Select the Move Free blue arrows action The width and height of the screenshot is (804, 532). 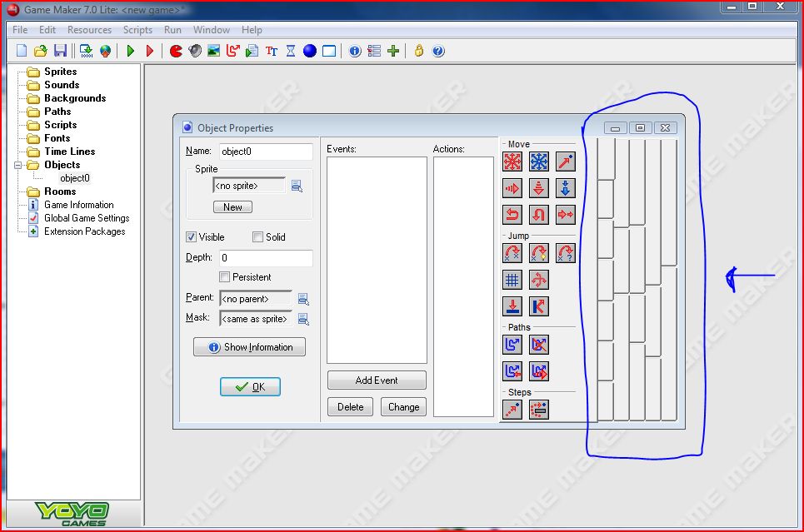(x=540, y=162)
